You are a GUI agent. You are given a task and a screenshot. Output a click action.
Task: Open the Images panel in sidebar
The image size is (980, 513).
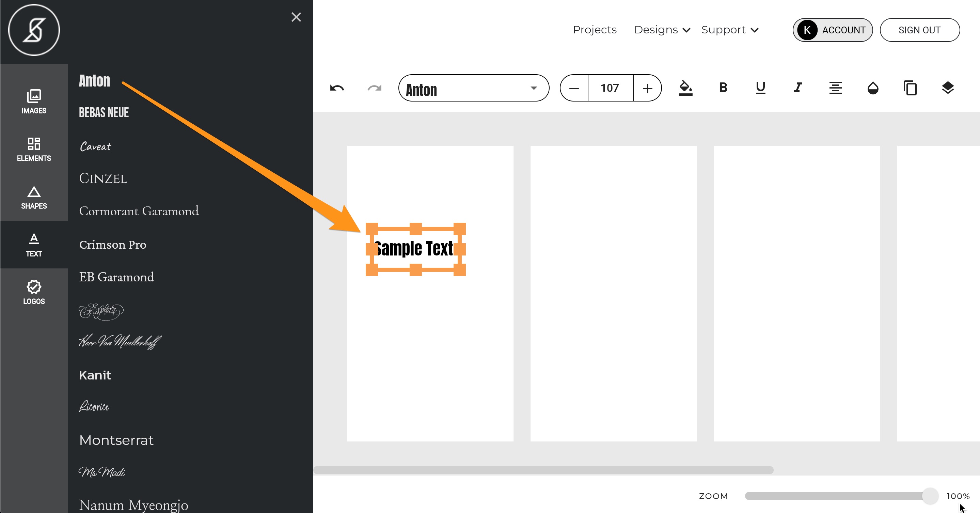34,102
